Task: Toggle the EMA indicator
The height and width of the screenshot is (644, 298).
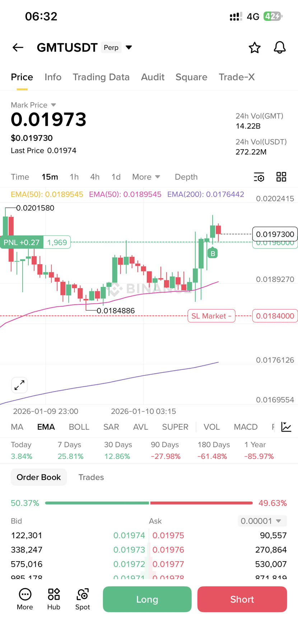Action: coord(46,427)
